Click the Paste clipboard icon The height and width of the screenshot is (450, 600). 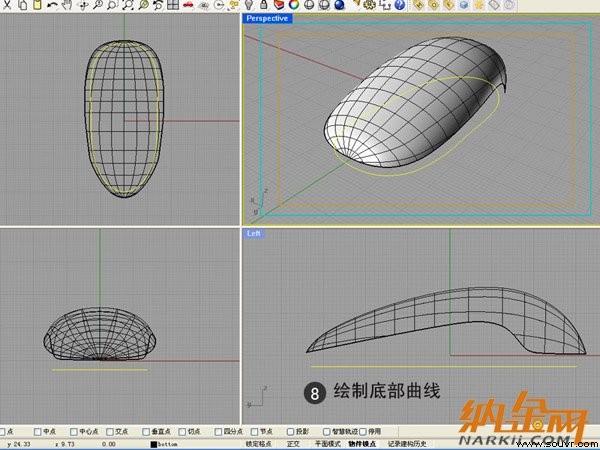pyautogui.click(x=37, y=5)
